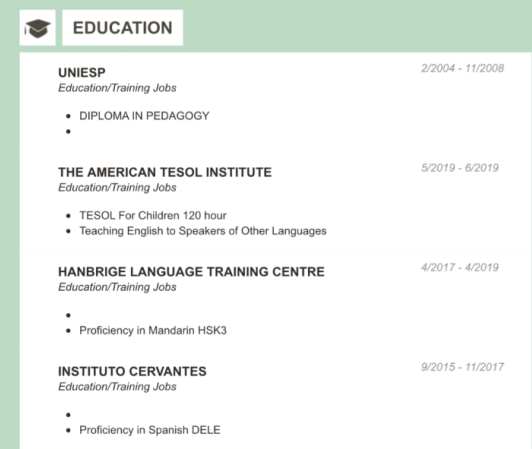Image resolution: width=532 pixels, height=449 pixels.
Task: Click Proficiency in Mandarin HSK3 line
Action: pyautogui.click(x=153, y=331)
